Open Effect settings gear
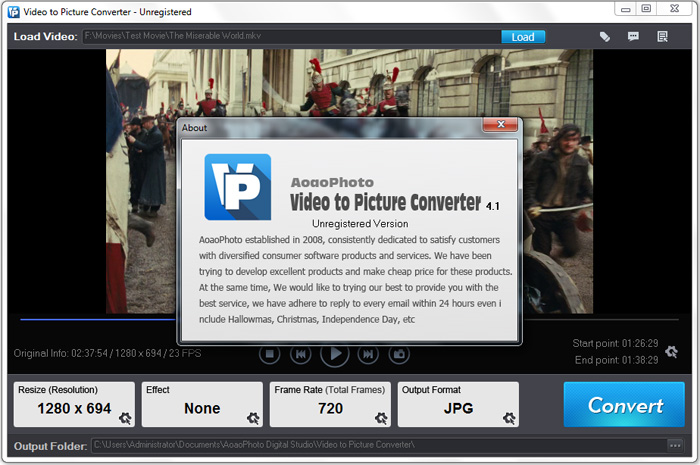Viewport: 700px width, 465px height. point(253,418)
